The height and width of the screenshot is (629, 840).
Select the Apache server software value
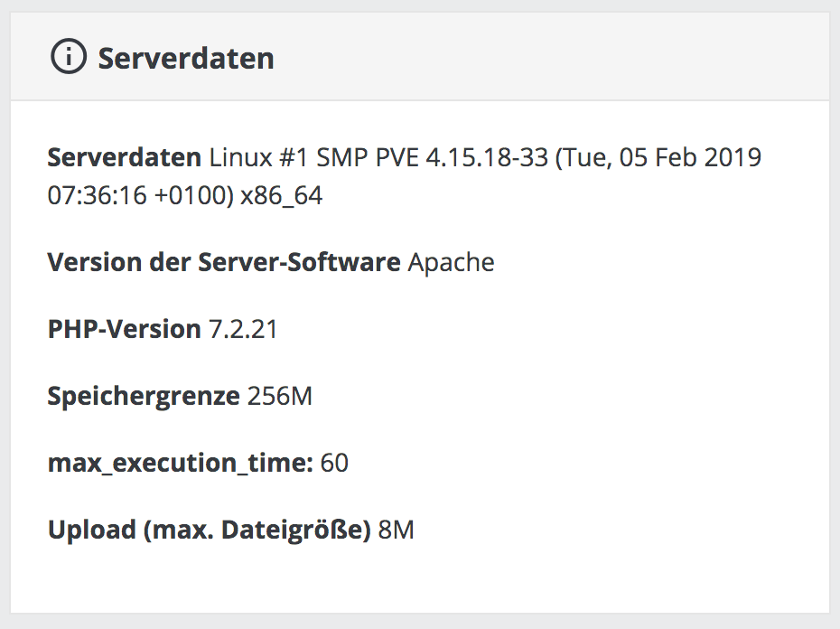451,263
